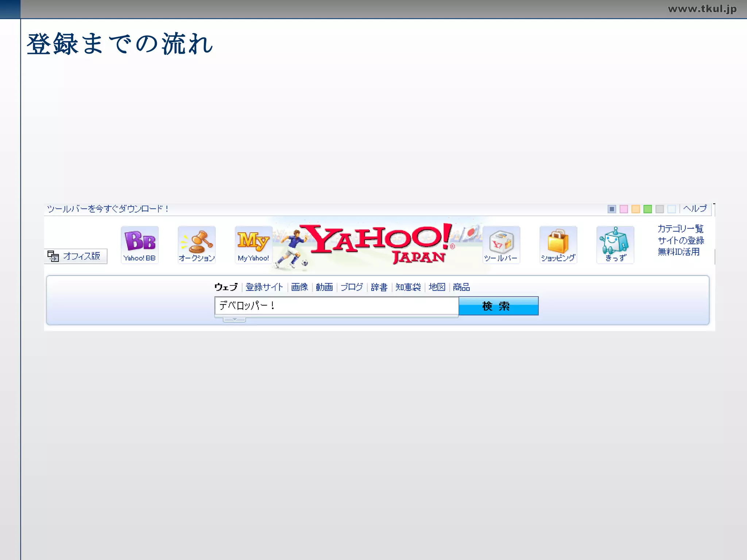Click the search input field
Image resolution: width=747 pixels, height=560 pixels.
pyautogui.click(x=336, y=306)
